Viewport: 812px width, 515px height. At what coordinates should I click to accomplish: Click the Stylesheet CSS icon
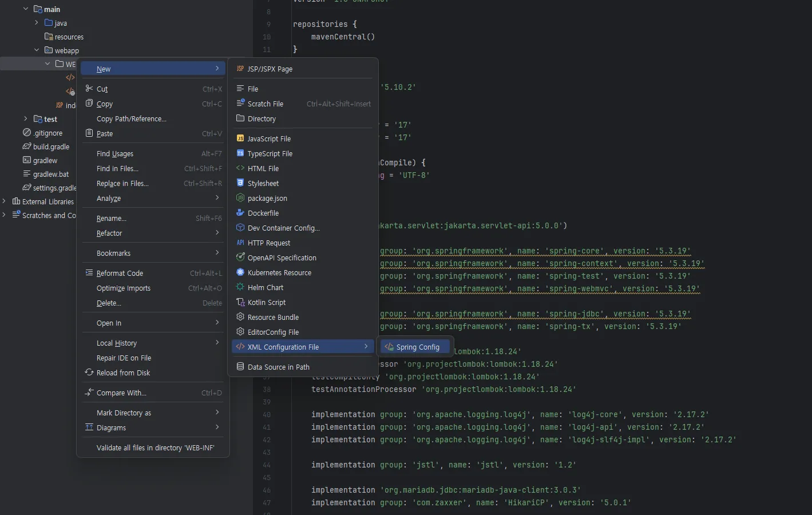point(240,183)
